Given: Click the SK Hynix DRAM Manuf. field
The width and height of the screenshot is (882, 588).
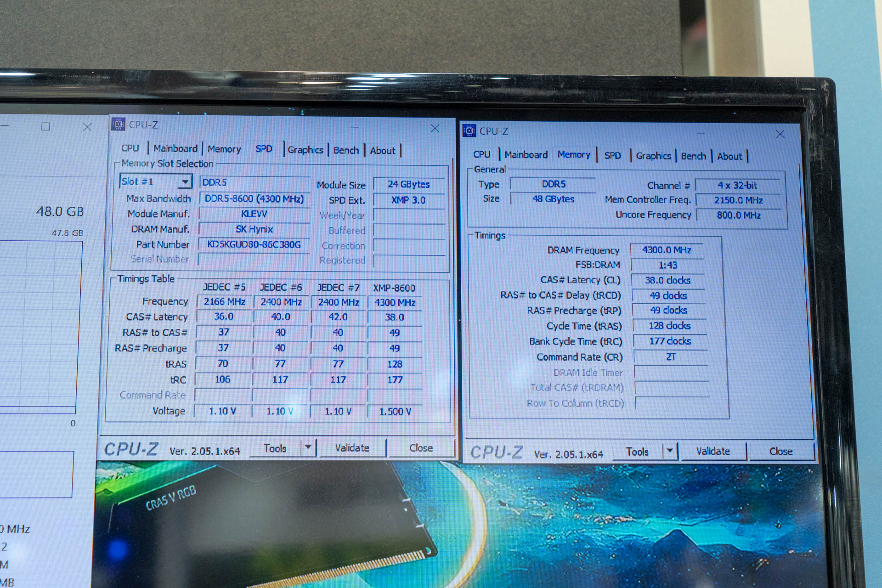Looking at the screenshot, I should [254, 229].
